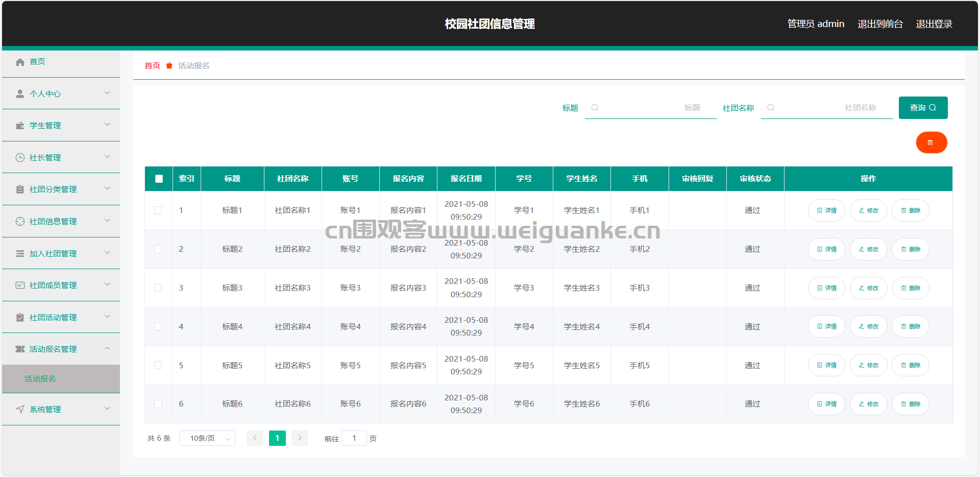The image size is (980, 477).
Task: Check the checkbox for row 标题3
Action: [x=158, y=288]
